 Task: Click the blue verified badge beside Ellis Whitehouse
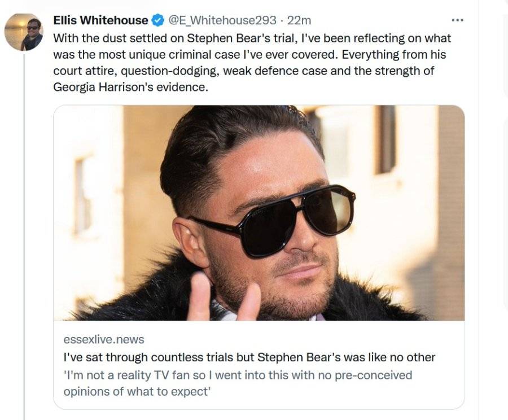pos(158,20)
